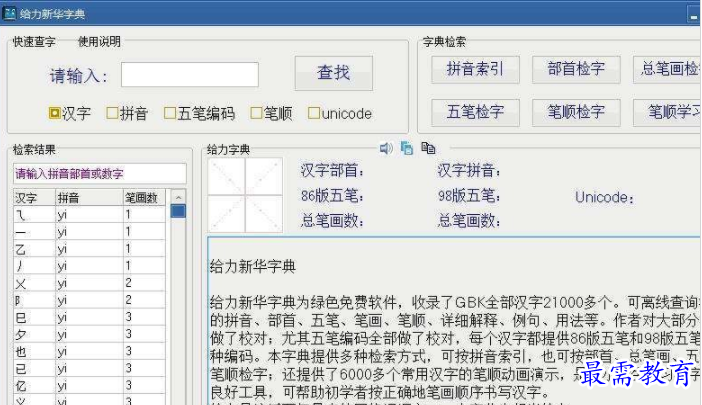Click the copy-document icon beside the blue one

click(428, 148)
